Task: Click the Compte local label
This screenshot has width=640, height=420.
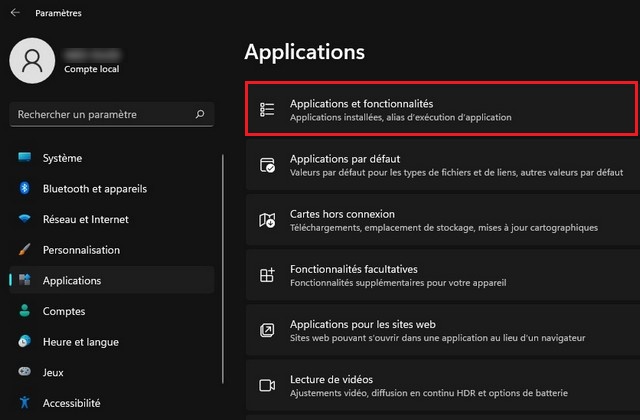Action: [92, 69]
